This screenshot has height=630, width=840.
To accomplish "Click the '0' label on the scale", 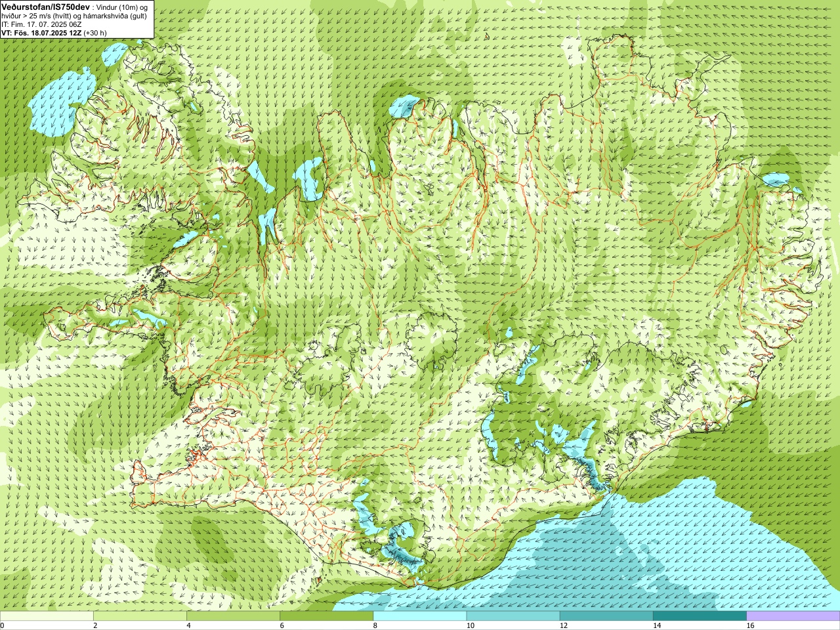I will [x=3, y=625].
